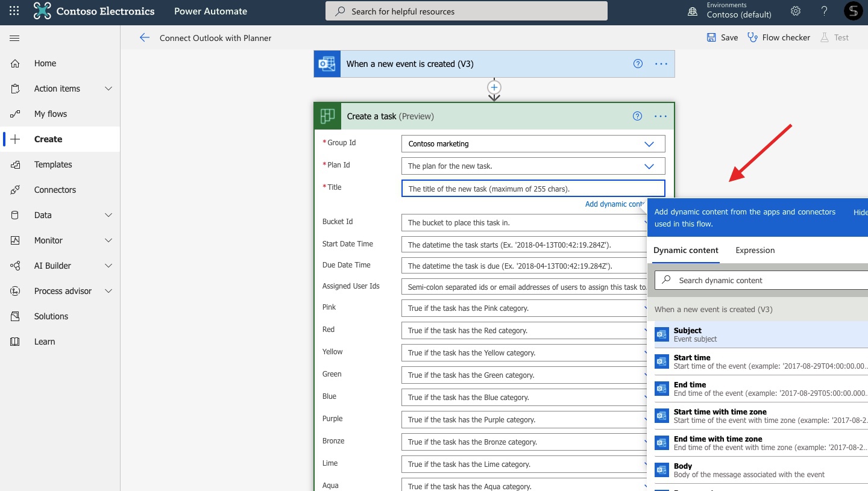Open Solutions in the sidebar

point(60,316)
